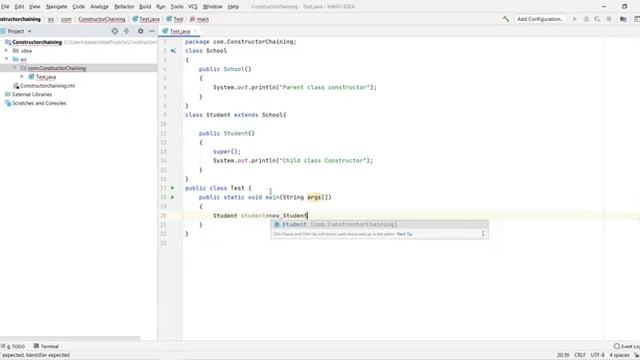The height and width of the screenshot is (360, 640).
Task: Collapse the com.ConstructorChaining package node
Action: [x=15, y=68]
